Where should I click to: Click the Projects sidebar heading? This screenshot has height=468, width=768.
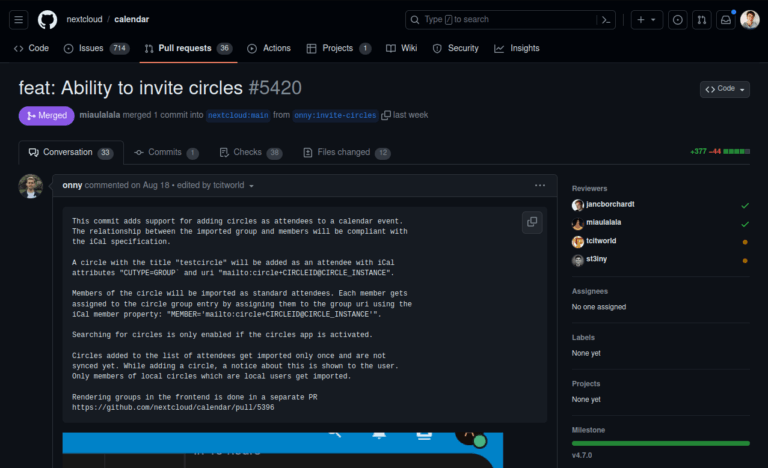click(586, 384)
